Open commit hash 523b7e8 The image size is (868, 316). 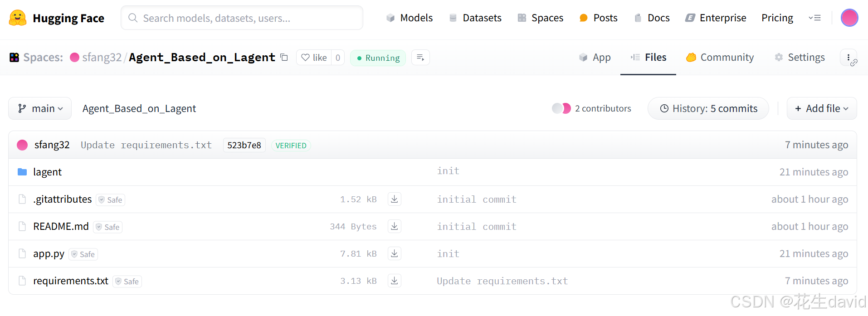pyautogui.click(x=244, y=145)
